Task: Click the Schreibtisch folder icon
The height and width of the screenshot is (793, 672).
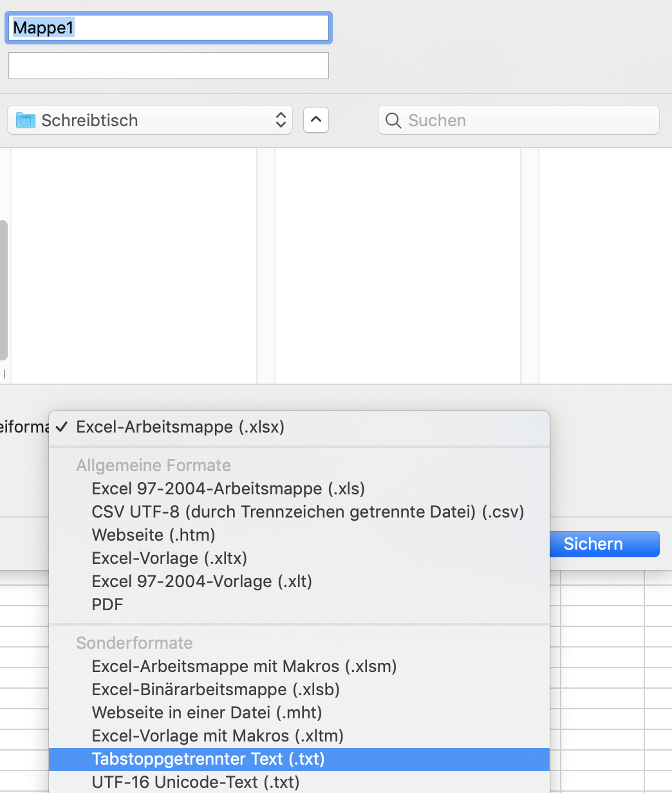Action: point(26,120)
